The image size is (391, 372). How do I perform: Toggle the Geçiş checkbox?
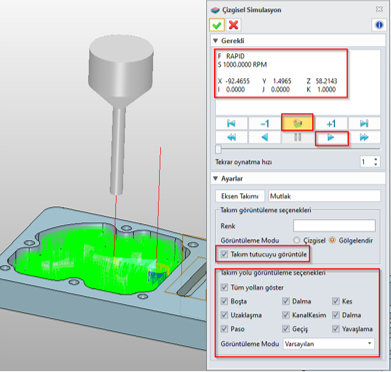(x=286, y=329)
